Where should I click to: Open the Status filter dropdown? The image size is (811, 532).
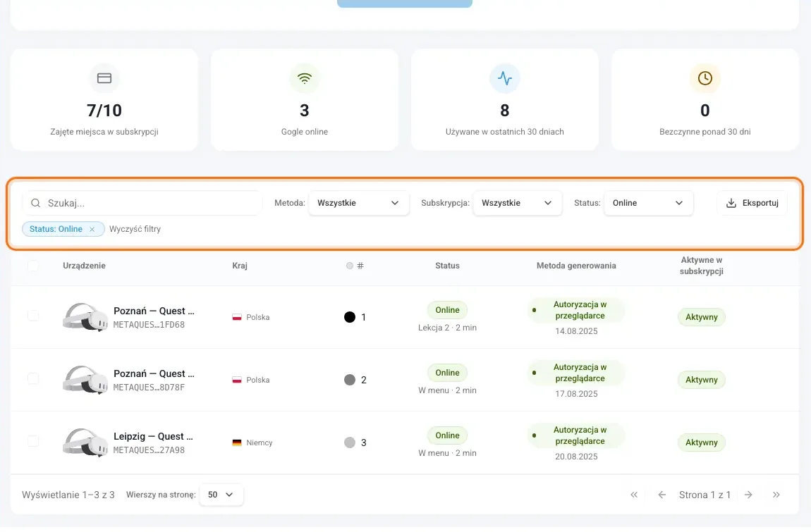[649, 203]
